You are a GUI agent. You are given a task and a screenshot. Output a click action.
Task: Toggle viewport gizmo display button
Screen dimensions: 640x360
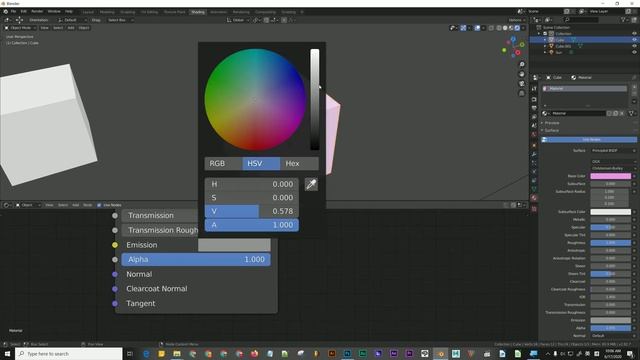(x=463, y=28)
